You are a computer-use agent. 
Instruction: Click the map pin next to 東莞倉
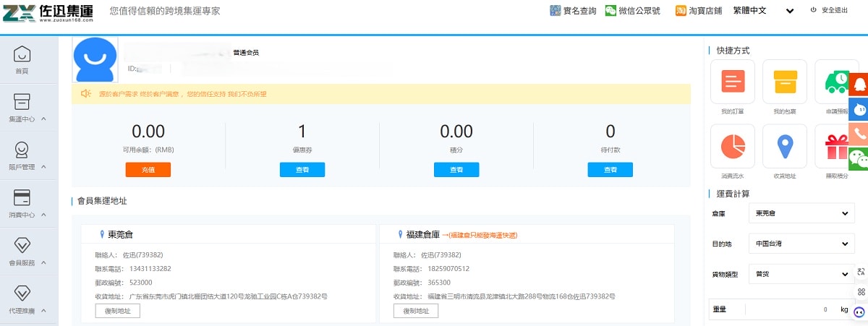click(x=103, y=235)
